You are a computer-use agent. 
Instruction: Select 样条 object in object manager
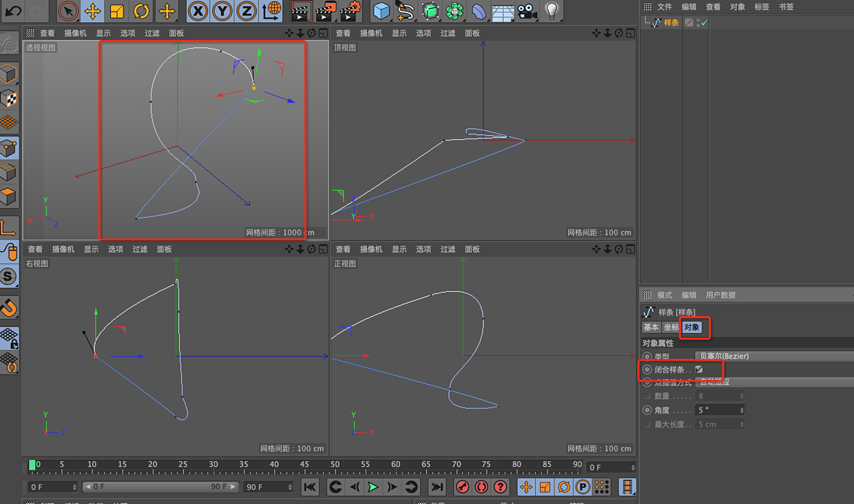[x=671, y=23]
